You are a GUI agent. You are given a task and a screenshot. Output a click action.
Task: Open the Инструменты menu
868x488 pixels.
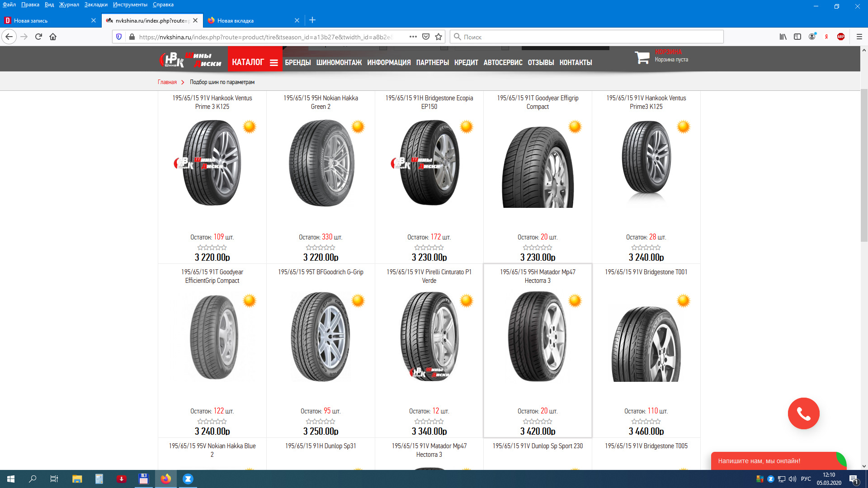(130, 5)
